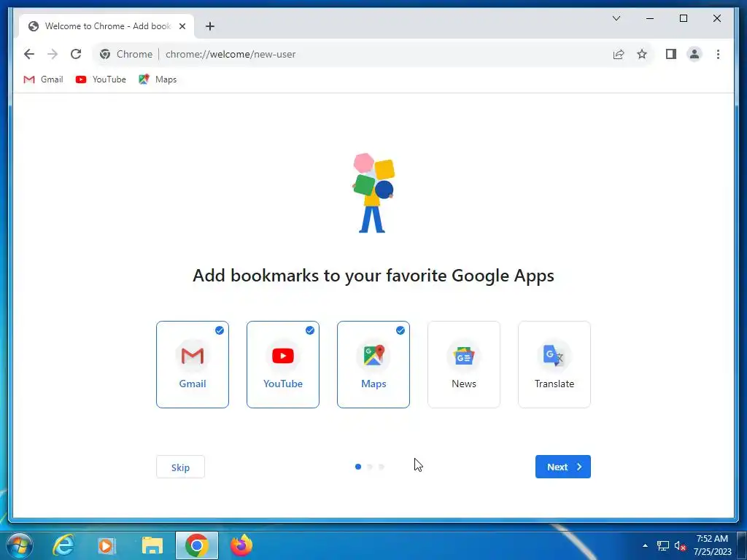This screenshot has height=560, width=747.
Task: Open the side panel
Action: click(671, 54)
